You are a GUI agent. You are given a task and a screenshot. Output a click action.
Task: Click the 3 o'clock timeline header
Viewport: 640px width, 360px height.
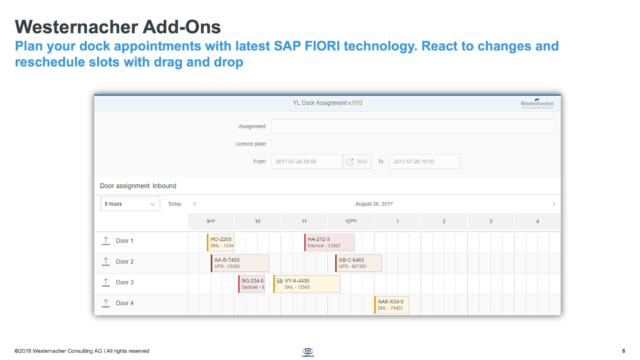click(x=491, y=221)
